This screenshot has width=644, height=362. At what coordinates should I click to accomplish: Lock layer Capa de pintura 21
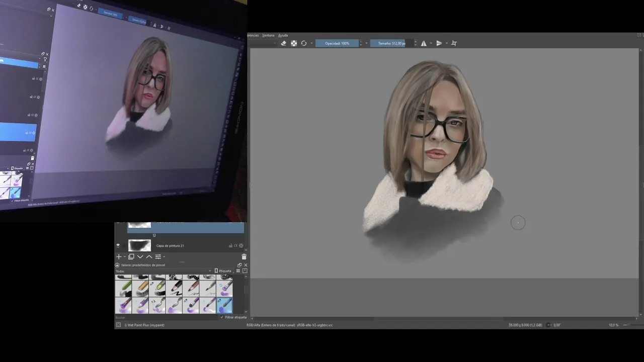click(x=230, y=246)
